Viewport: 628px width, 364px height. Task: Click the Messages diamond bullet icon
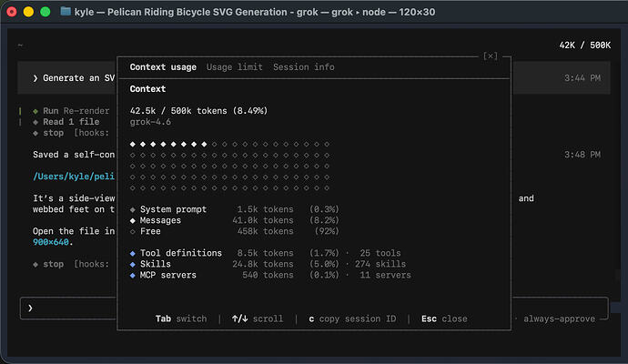(133, 220)
